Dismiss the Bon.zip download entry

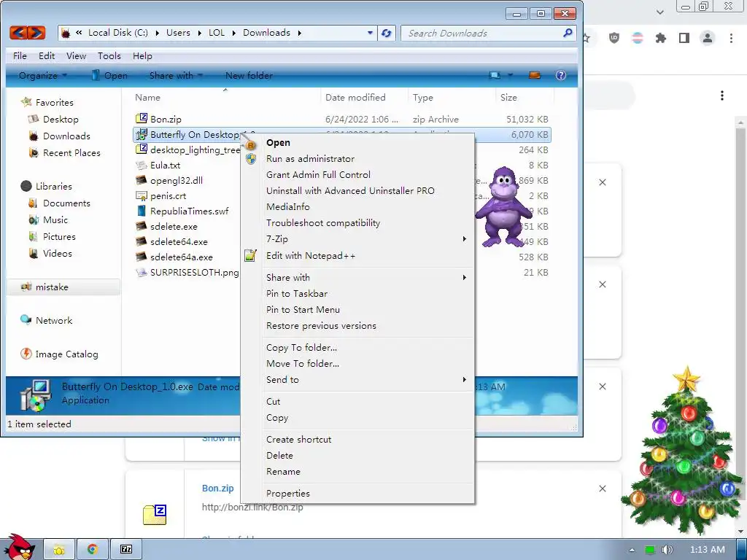click(602, 489)
